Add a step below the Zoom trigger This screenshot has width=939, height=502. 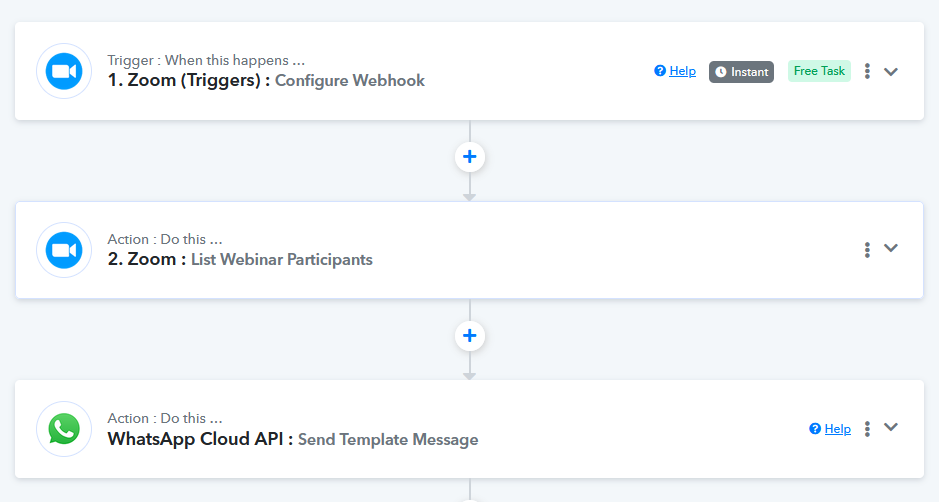tap(470, 157)
